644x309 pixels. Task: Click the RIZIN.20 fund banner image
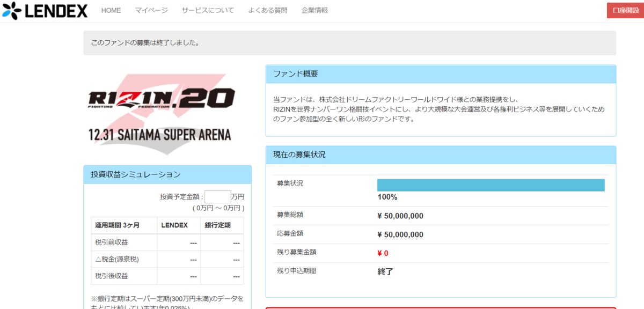(x=162, y=113)
